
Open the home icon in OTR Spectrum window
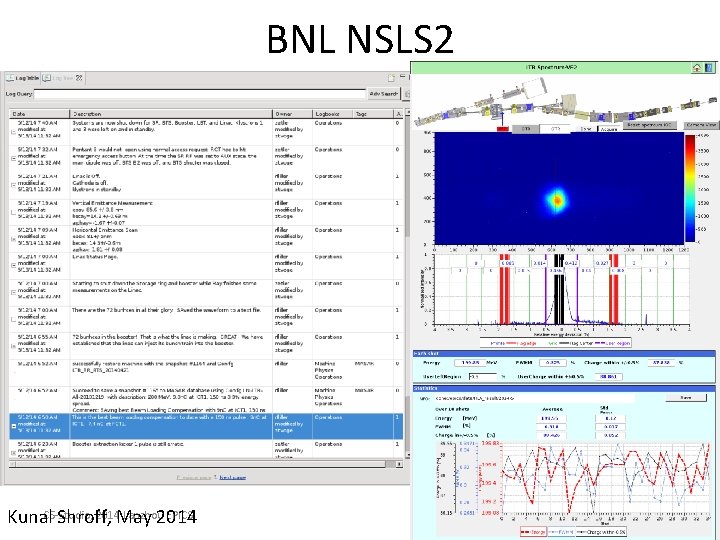697,68
